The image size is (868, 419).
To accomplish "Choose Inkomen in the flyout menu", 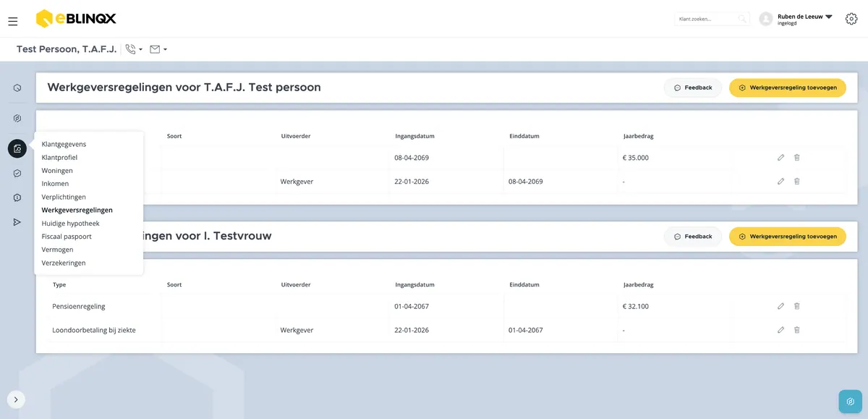I will click(x=55, y=184).
